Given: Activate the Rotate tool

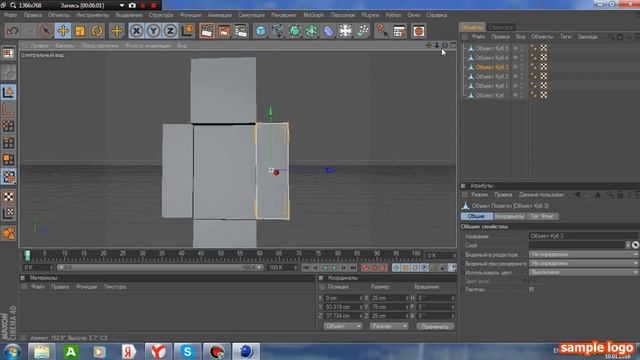Looking at the screenshot, I should (97, 31).
